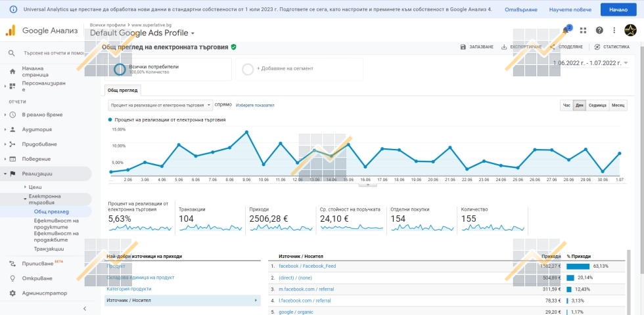
Task: Switch chart granularity to Седмица
Action: 597,105
